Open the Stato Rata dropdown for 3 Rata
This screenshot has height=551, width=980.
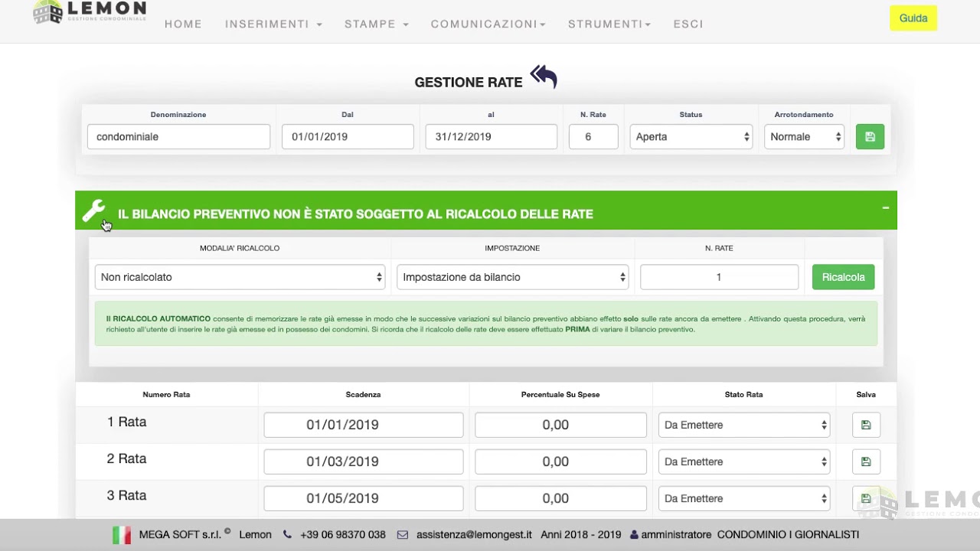coord(744,498)
